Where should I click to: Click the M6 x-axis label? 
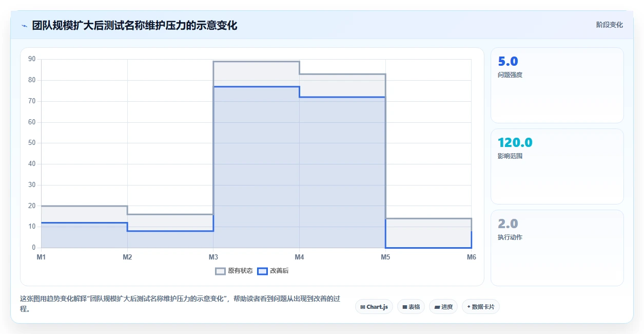[x=471, y=257]
